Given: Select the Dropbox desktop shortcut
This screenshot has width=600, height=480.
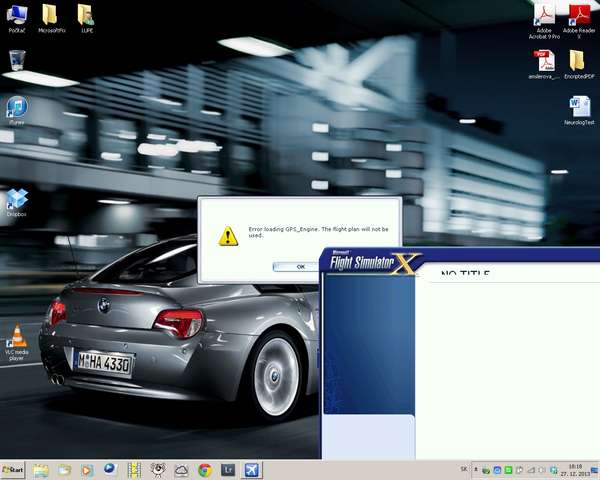Looking at the screenshot, I should pyautogui.click(x=16, y=203).
